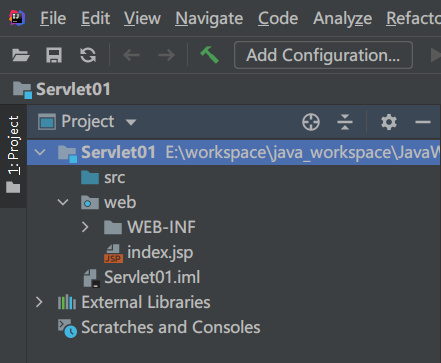
Task: Toggle the 1: Project side tool window tab
Action: [13, 155]
